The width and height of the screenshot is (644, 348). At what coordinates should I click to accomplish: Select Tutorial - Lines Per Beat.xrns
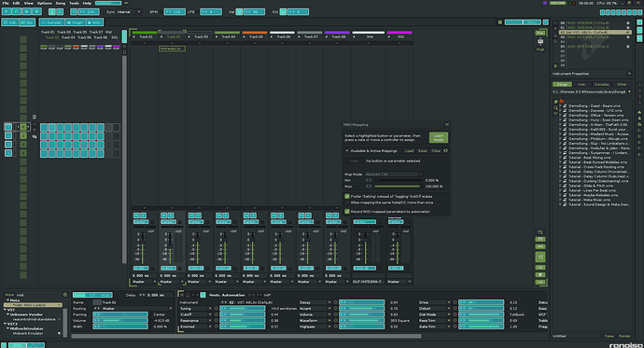point(592,190)
